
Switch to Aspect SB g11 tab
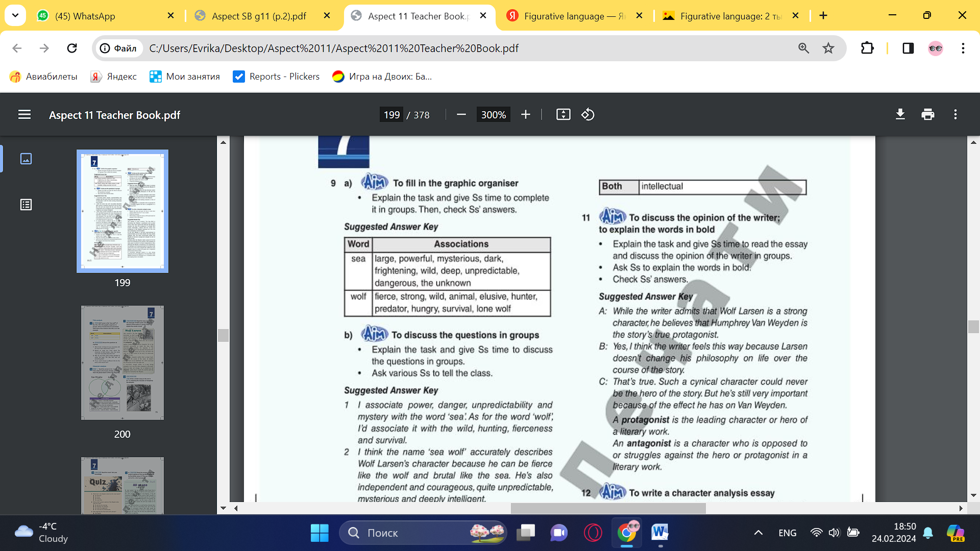tap(259, 16)
